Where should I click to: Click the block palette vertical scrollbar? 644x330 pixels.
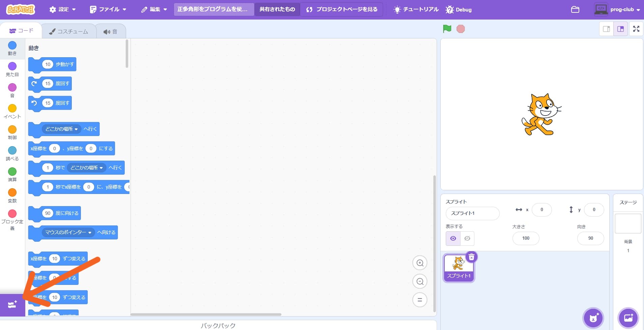click(127, 54)
